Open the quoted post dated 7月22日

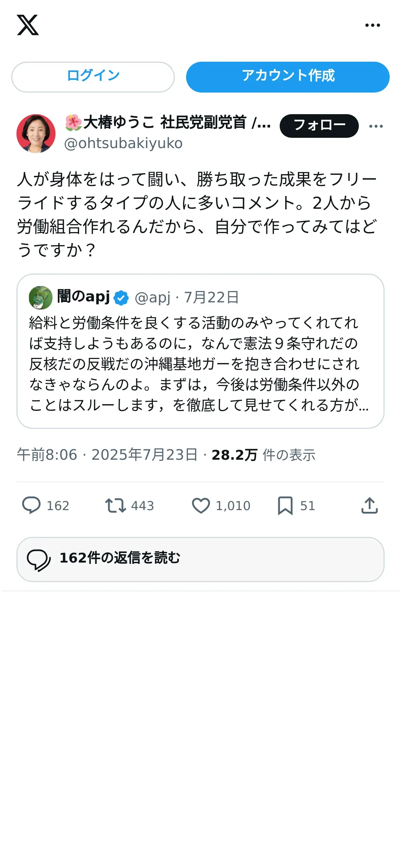coord(211,298)
